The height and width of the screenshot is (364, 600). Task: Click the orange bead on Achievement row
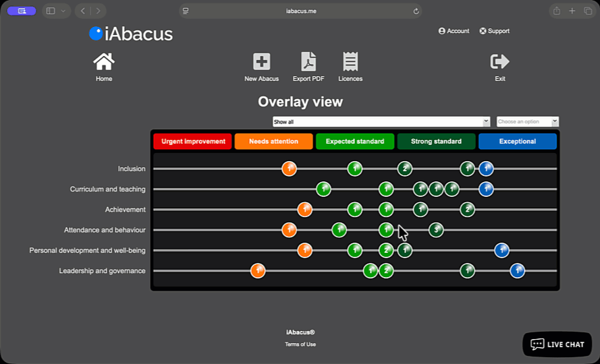(x=305, y=210)
